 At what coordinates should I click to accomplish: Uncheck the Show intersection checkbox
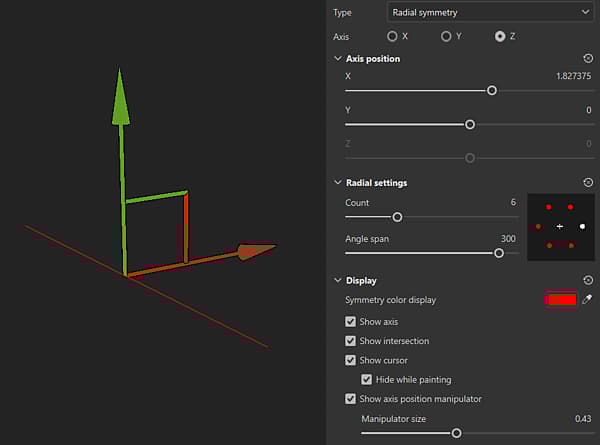click(x=350, y=341)
